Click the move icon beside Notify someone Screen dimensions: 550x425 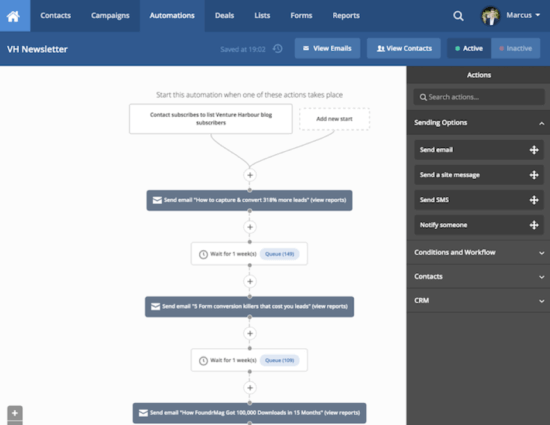click(x=534, y=225)
